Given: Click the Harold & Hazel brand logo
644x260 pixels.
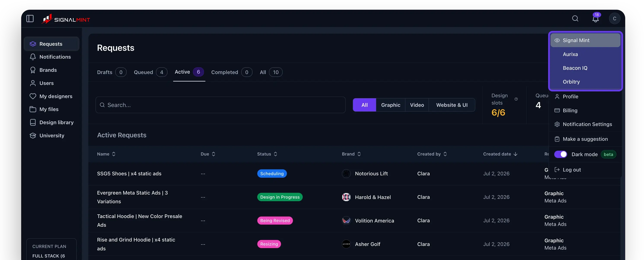Looking at the screenshot, I should coord(346,197).
